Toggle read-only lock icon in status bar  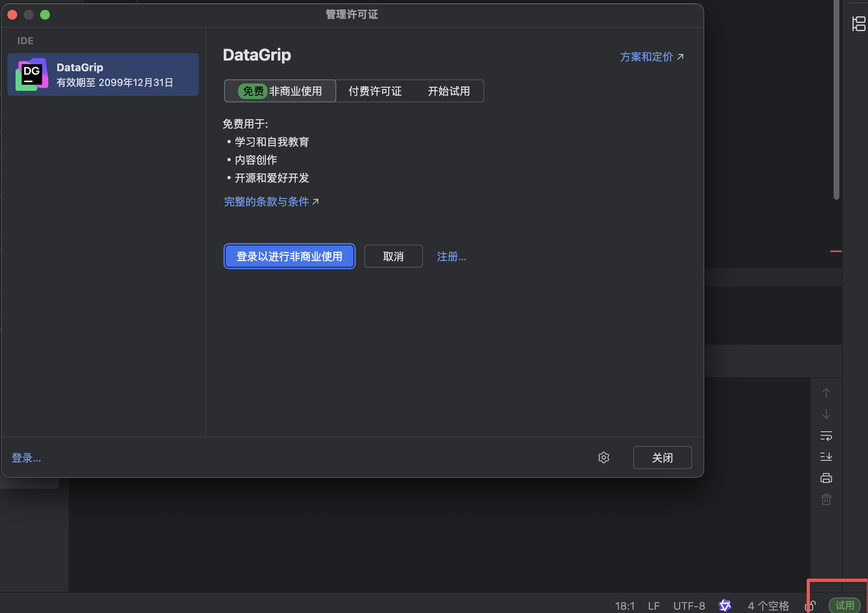tap(811, 606)
